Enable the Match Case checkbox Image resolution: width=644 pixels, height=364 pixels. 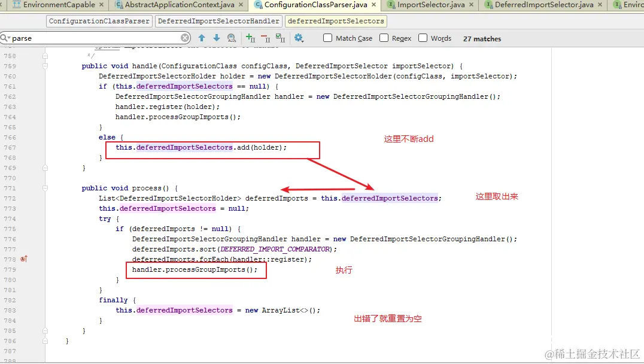[328, 38]
